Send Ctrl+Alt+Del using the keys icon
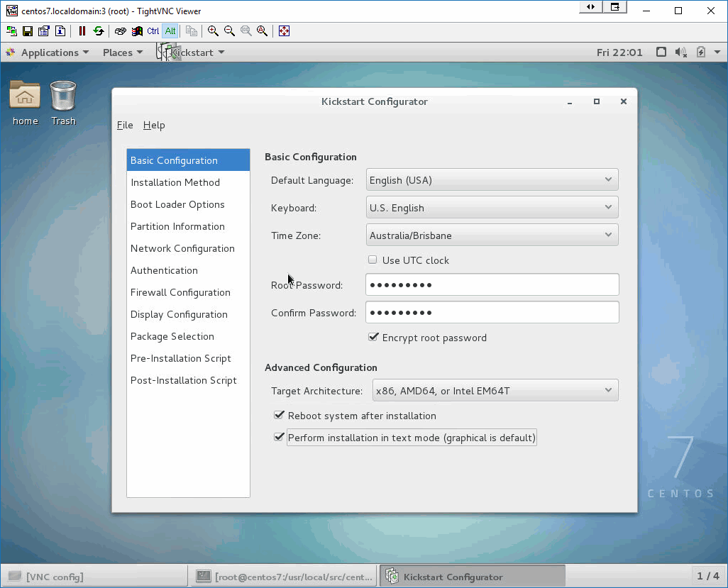This screenshot has width=728, height=588. tap(120, 31)
